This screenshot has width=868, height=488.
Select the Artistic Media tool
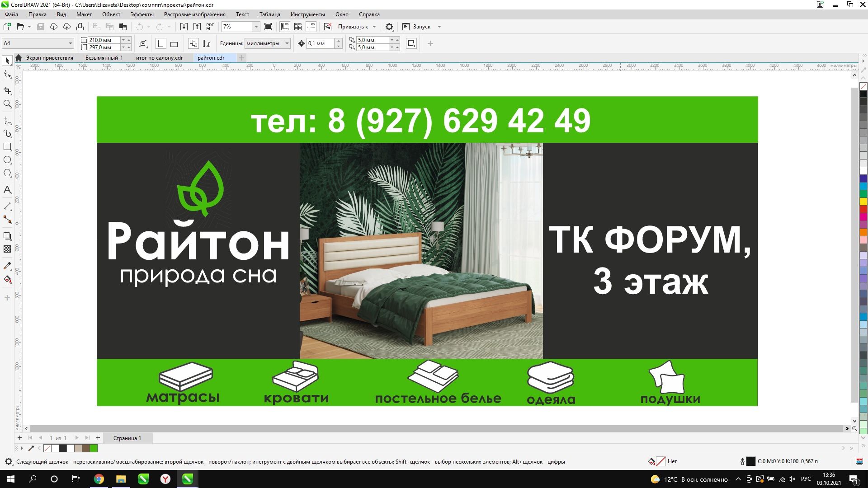(7, 134)
